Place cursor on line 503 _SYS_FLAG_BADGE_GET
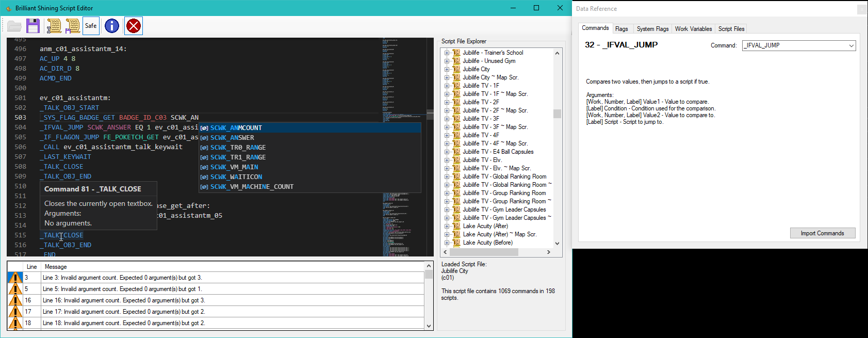The image size is (868, 338). (77, 118)
